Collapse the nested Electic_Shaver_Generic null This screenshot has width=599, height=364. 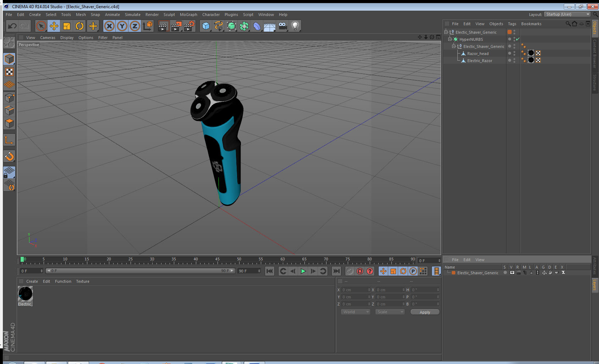coord(454,46)
